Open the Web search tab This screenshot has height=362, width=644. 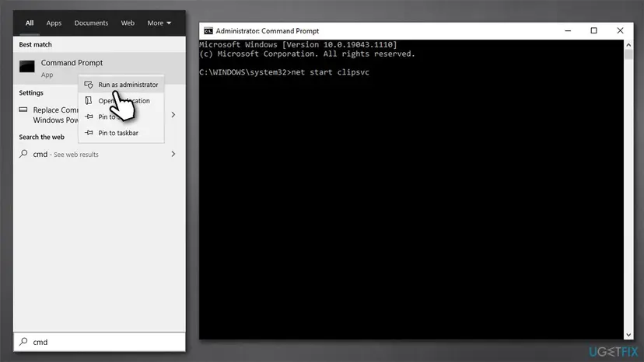(x=128, y=23)
